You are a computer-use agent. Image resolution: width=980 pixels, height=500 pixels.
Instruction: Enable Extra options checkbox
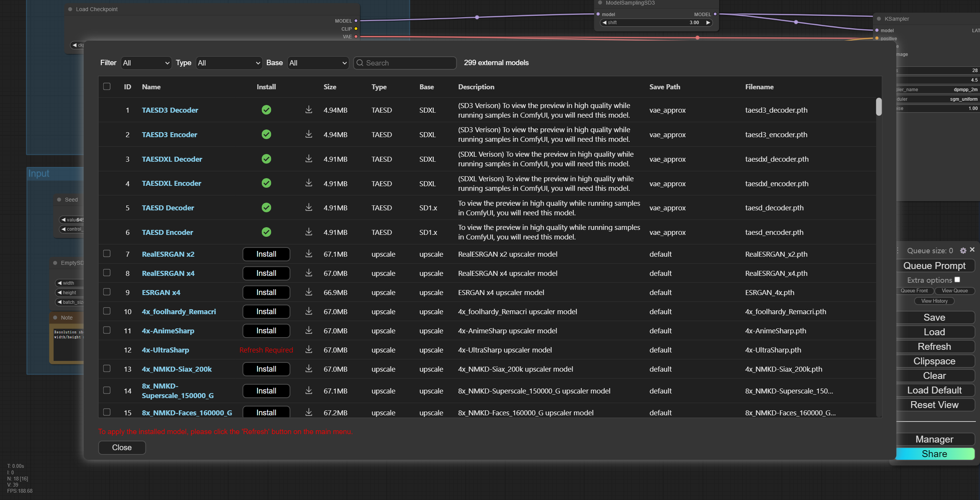tap(957, 280)
